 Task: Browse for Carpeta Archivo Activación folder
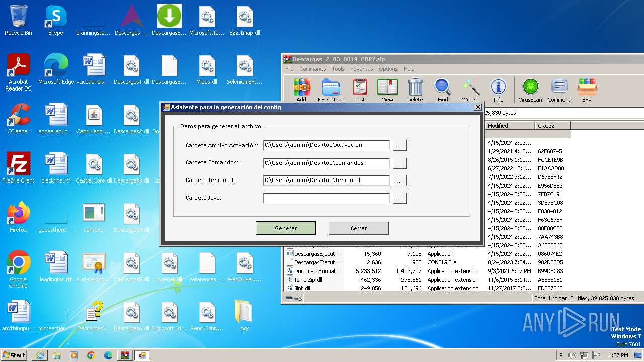[399, 145]
